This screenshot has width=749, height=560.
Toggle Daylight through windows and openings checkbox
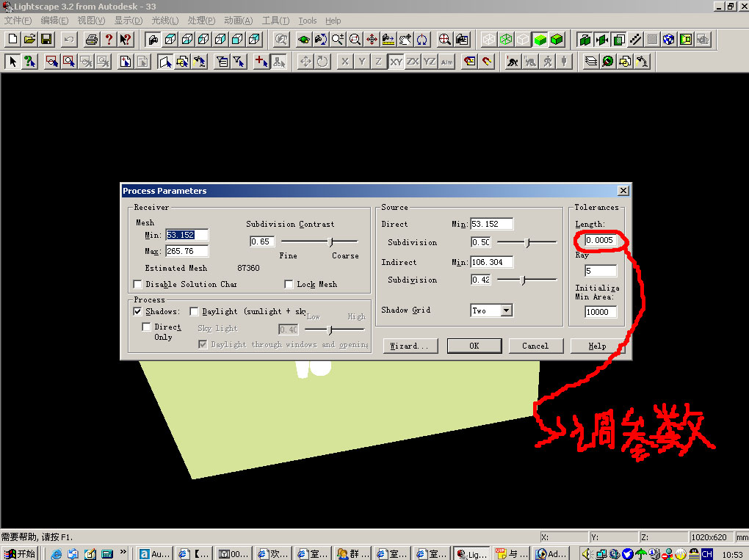pos(203,344)
